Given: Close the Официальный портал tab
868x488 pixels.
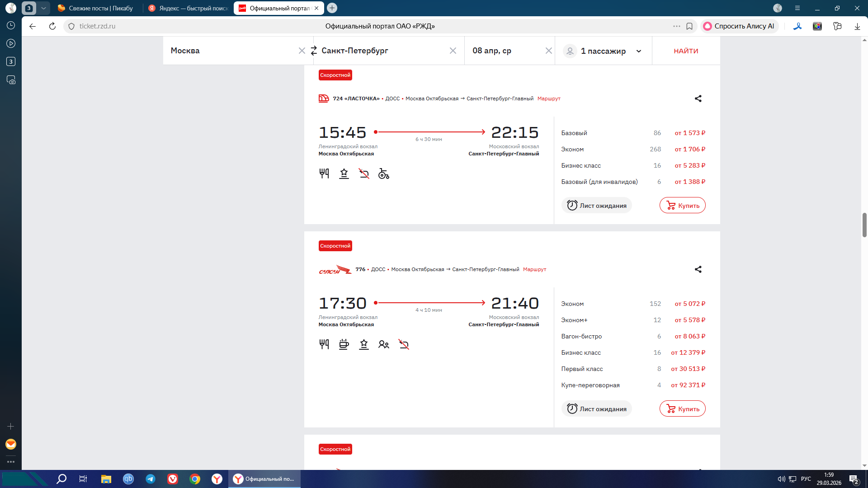Looking at the screenshot, I should [316, 8].
